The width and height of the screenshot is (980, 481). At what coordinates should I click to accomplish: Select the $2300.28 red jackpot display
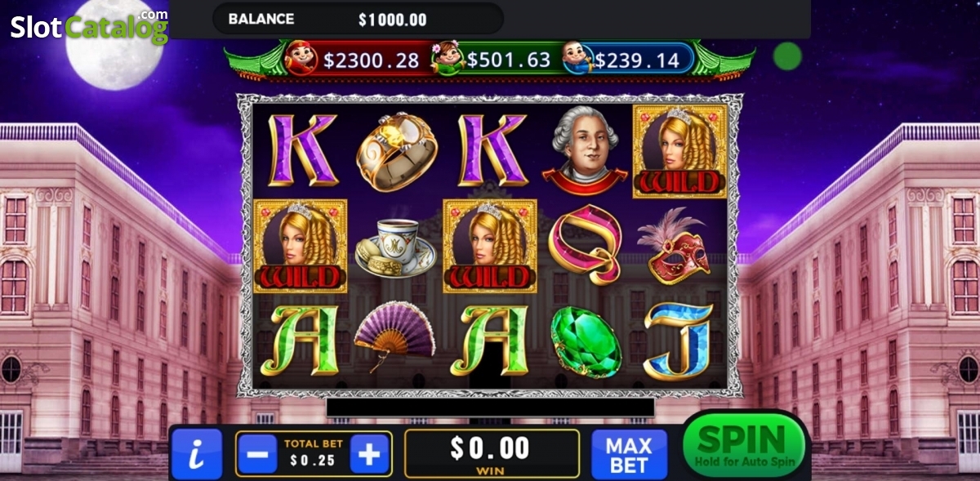tap(356, 59)
